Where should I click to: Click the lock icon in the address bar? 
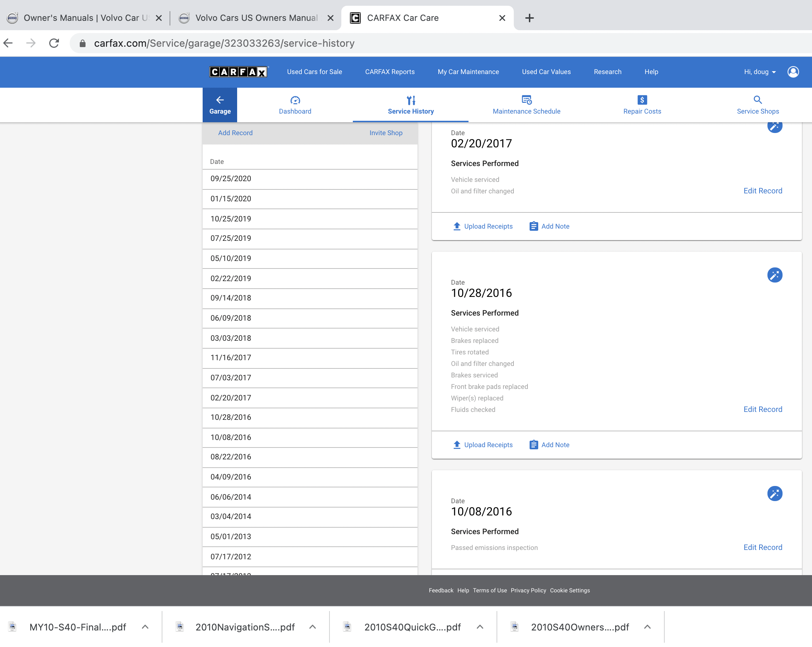point(83,44)
